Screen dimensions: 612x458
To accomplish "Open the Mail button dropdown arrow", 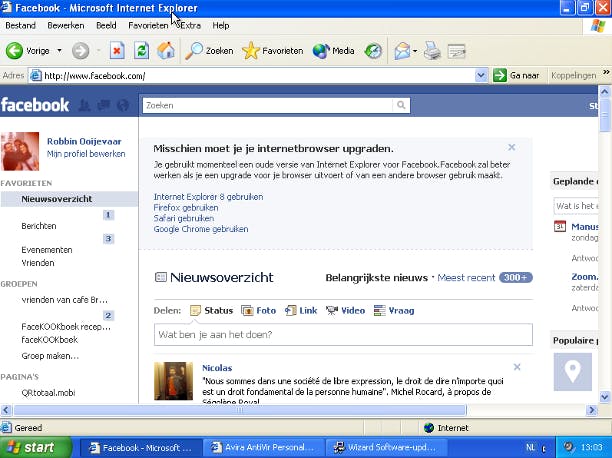I will [x=415, y=51].
